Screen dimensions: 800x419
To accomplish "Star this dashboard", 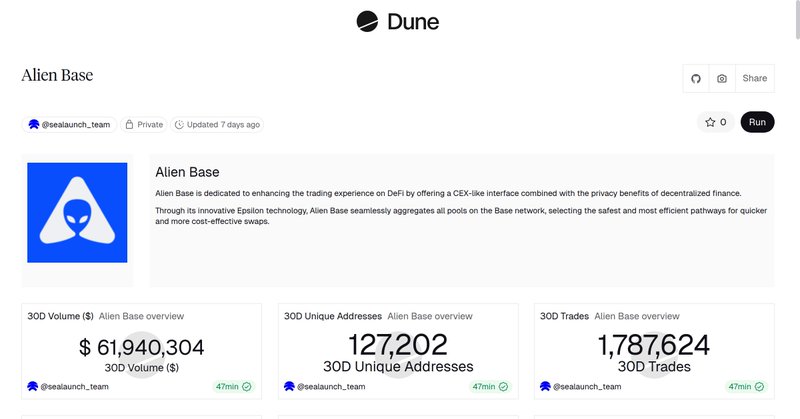I will pos(715,122).
